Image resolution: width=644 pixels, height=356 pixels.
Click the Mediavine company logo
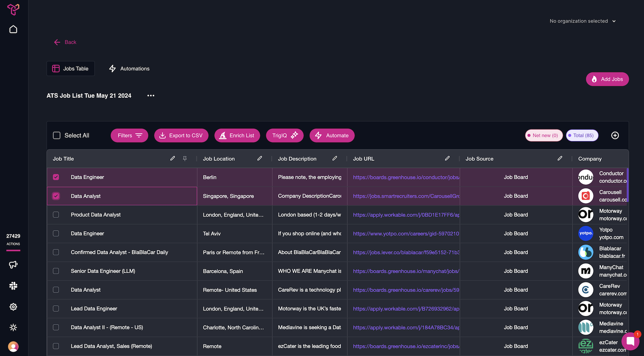pos(586,327)
